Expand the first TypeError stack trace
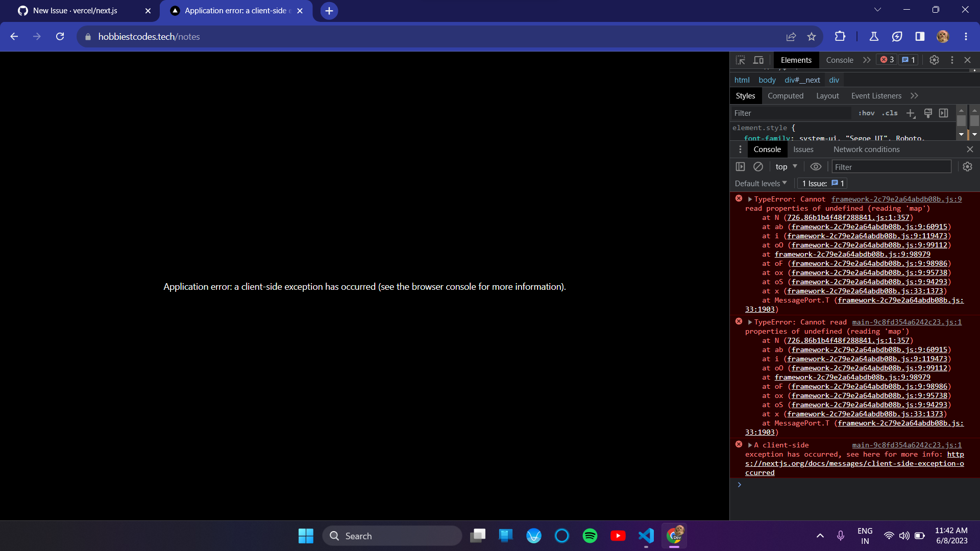 pyautogui.click(x=750, y=199)
